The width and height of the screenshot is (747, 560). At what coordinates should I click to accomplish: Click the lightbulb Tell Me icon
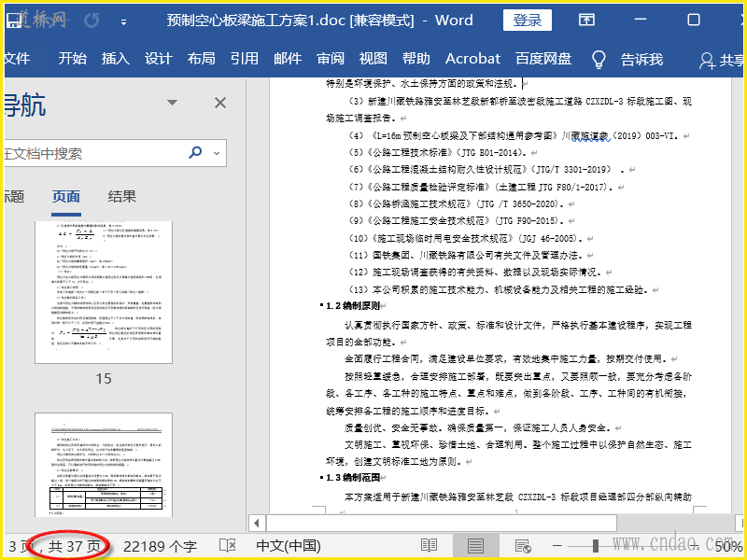pyautogui.click(x=599, y=60)
